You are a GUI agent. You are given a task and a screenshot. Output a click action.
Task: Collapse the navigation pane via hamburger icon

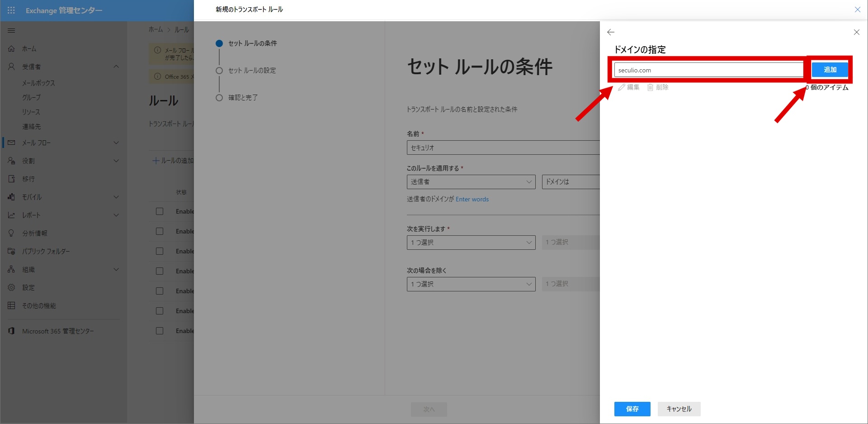[x=11, y=30]
